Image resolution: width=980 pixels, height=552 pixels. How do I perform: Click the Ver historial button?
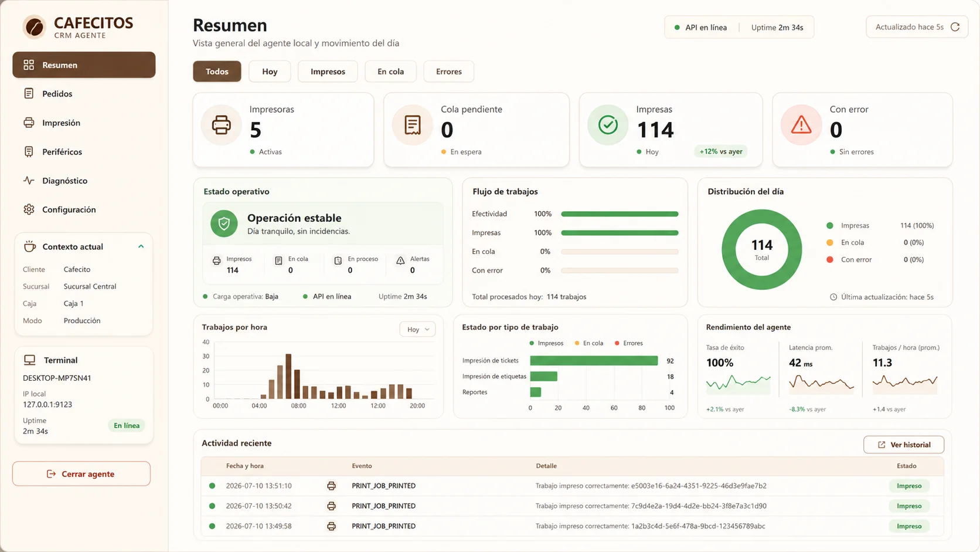click(903, 445)
